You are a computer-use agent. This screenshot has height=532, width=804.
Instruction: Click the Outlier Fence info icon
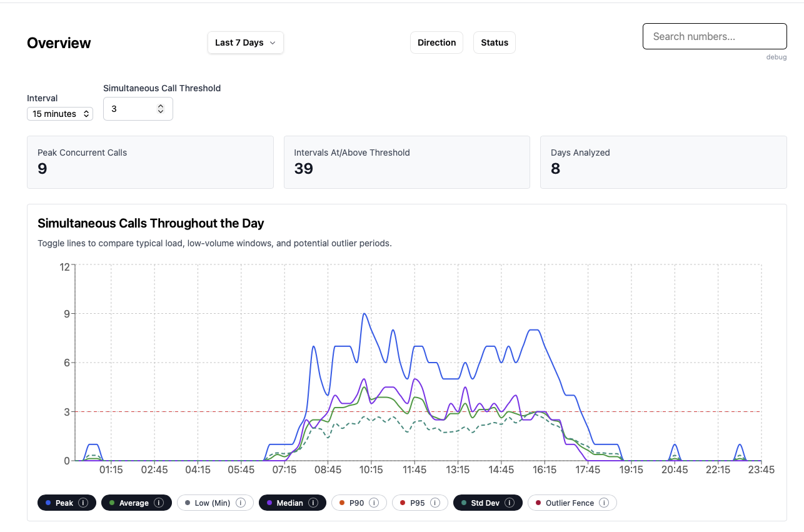pos(604,503)
